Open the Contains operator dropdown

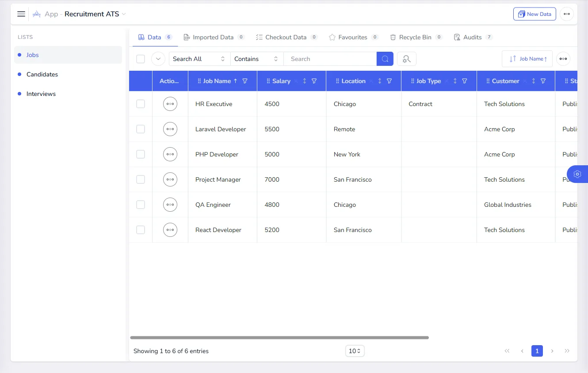pos(257,59)
